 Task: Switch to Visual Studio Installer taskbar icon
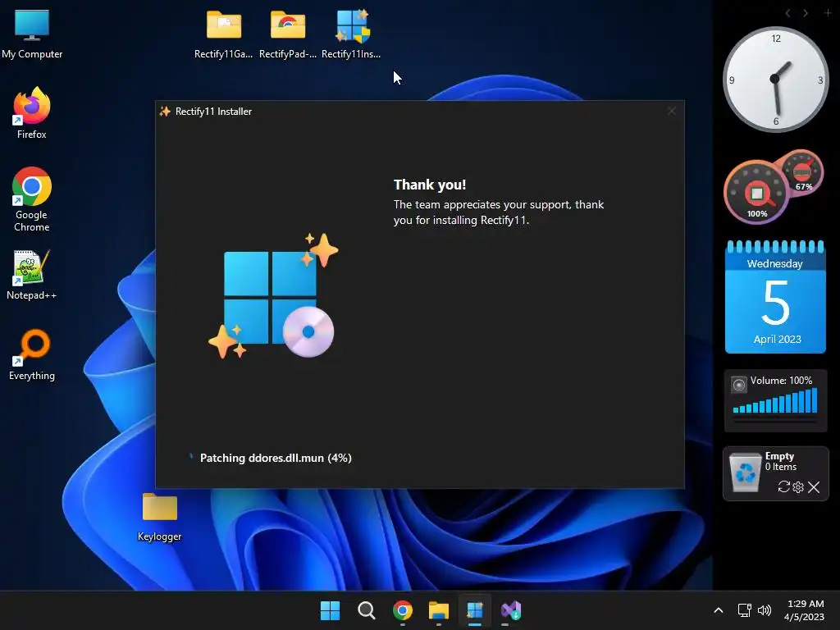511,610
